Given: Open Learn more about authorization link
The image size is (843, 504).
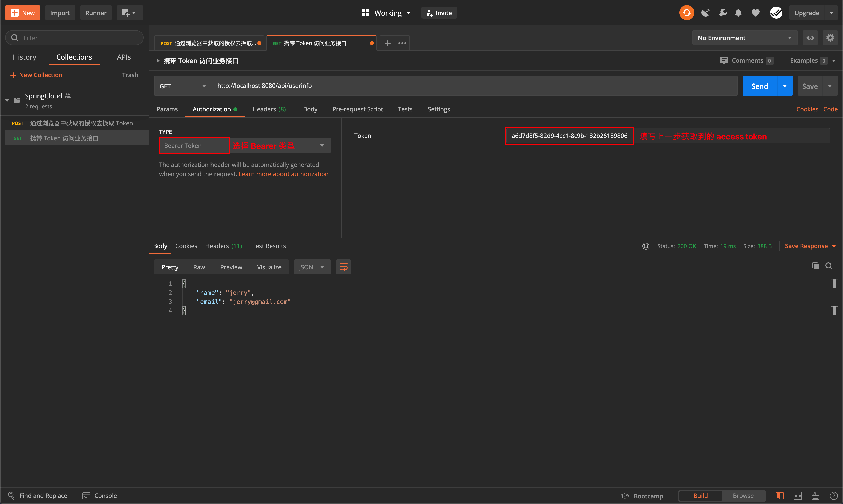Looking at the screenshot, I should pos(283,174).
